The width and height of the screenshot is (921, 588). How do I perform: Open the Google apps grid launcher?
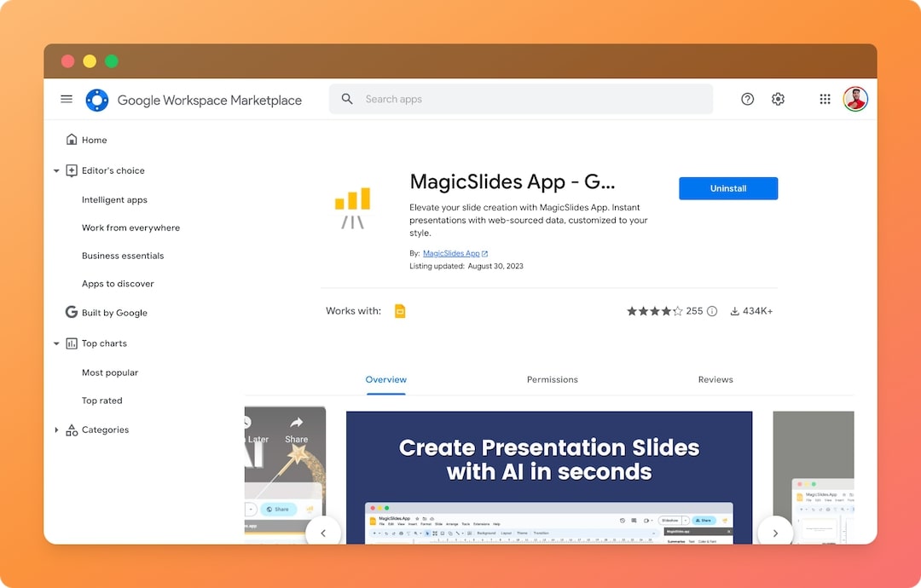click(x=825, y=100)
